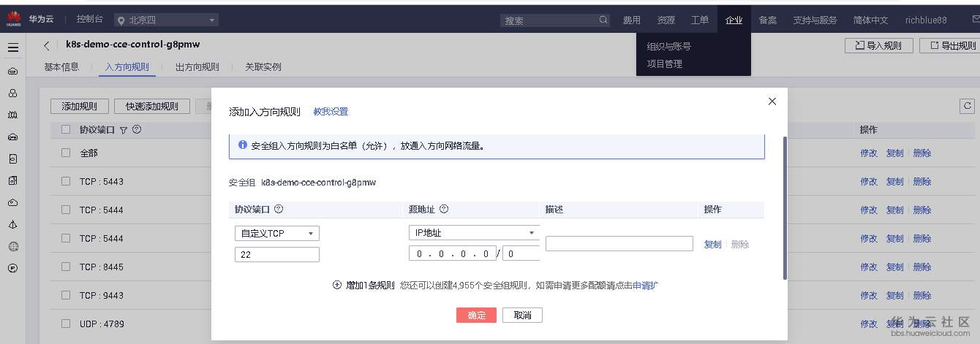Close the 添加入方向规则 dialog

click(772, 102)
